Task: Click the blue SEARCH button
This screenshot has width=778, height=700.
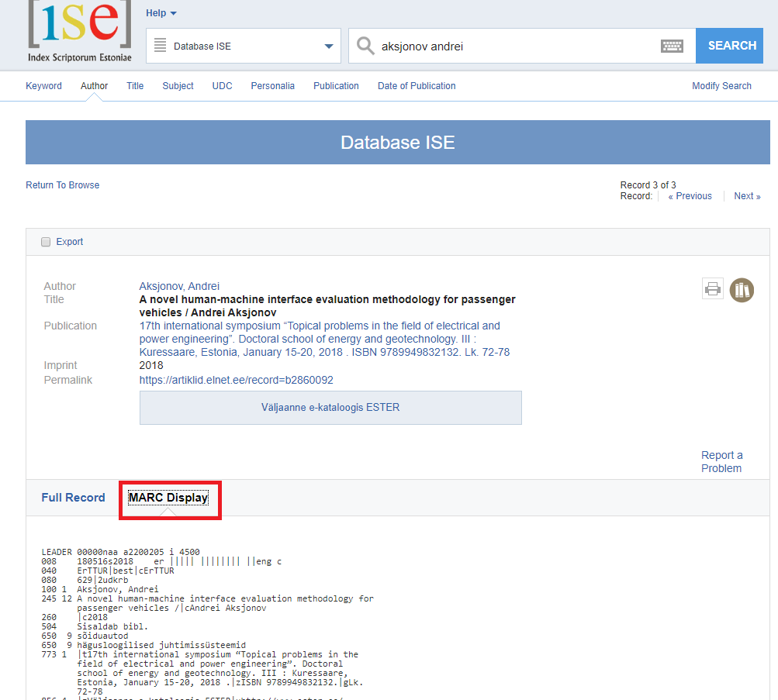Action: (729, 46)
